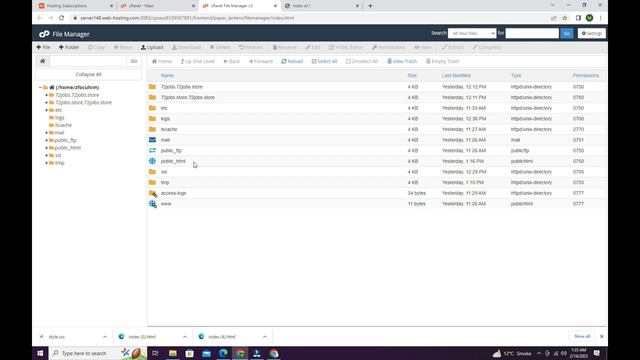Screen dimensions: 640x360
Task: Collapse the home root tree node
Action: [x=40, y=87]
